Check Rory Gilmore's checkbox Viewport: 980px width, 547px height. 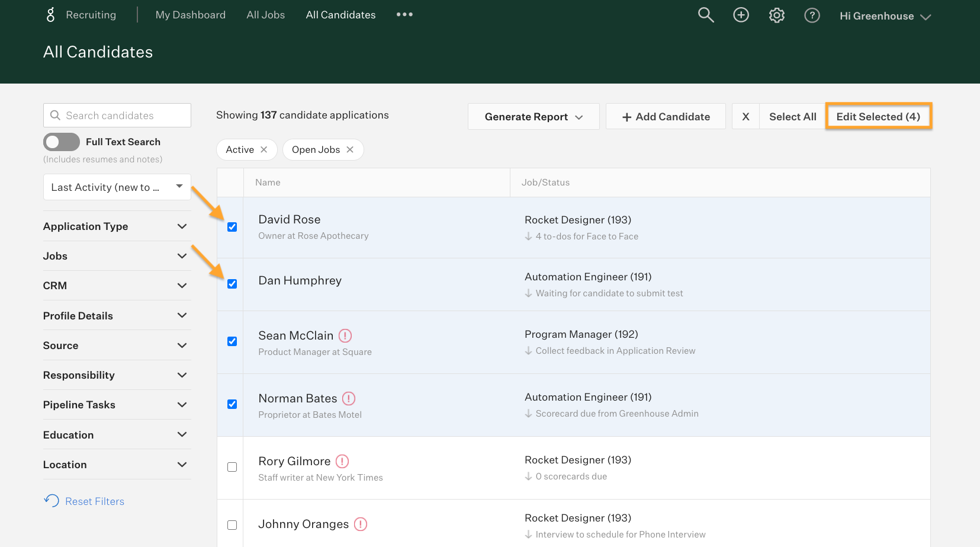tap(232, 467)
